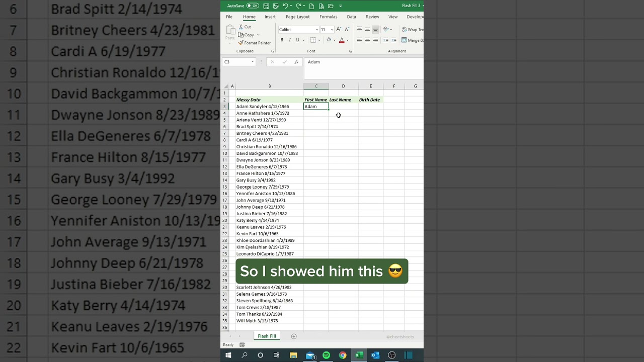
Task: Open the Undo history dropdown arrow
Action: coord(291,6)
